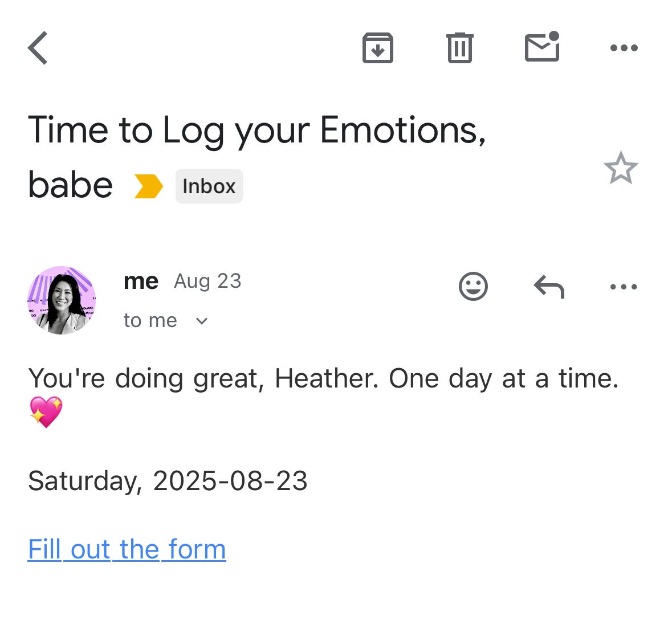This screenshot has width=672, height=620.
Task: Click the email subject title text
Action: [256, 157]
